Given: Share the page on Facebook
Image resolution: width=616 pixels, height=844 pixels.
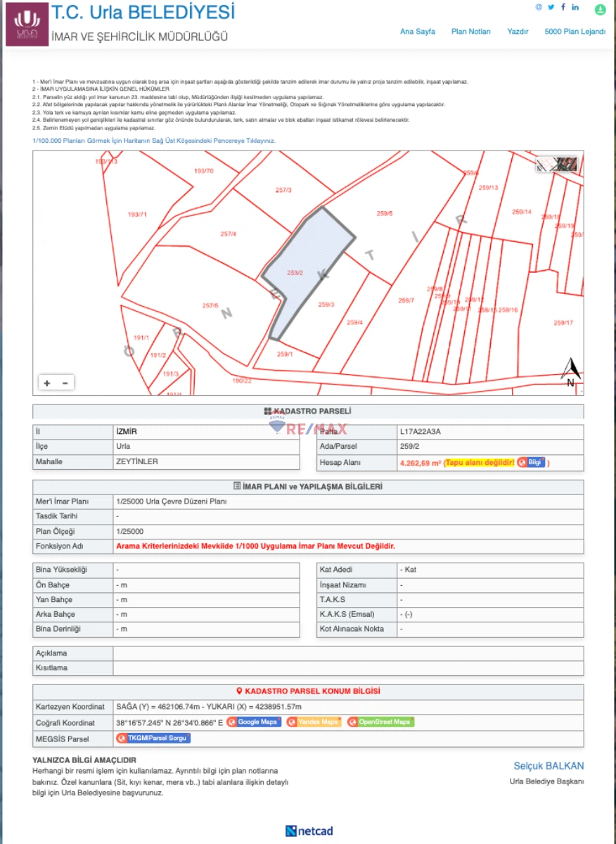Looking at the screenshot, I should coord(563,7).
